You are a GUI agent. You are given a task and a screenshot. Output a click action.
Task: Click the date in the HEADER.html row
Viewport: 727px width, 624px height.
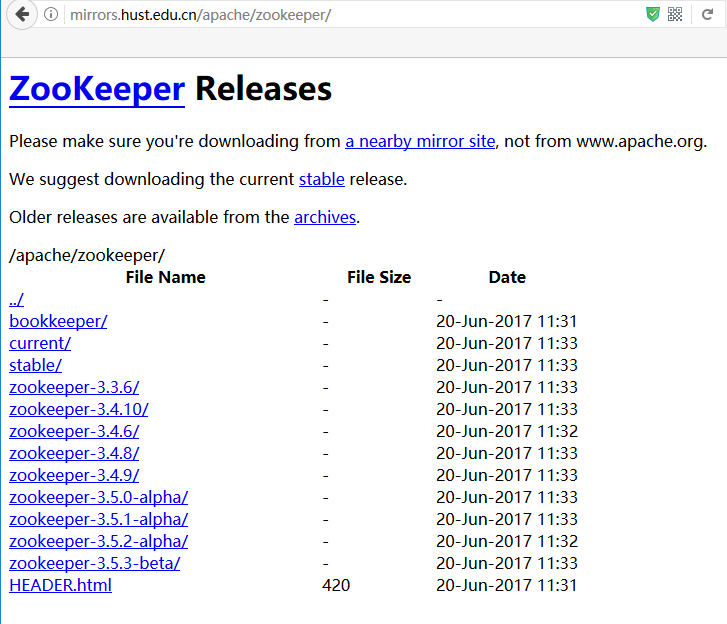tap(507, 585)
